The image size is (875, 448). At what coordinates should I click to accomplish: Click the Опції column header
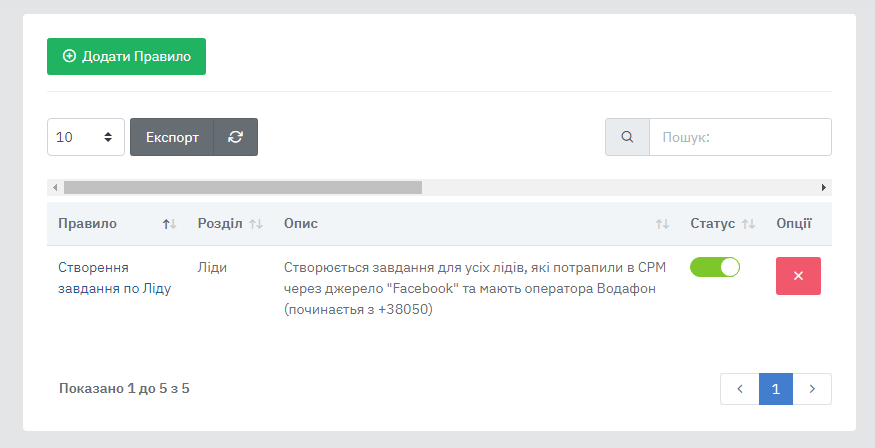point(794,224)
